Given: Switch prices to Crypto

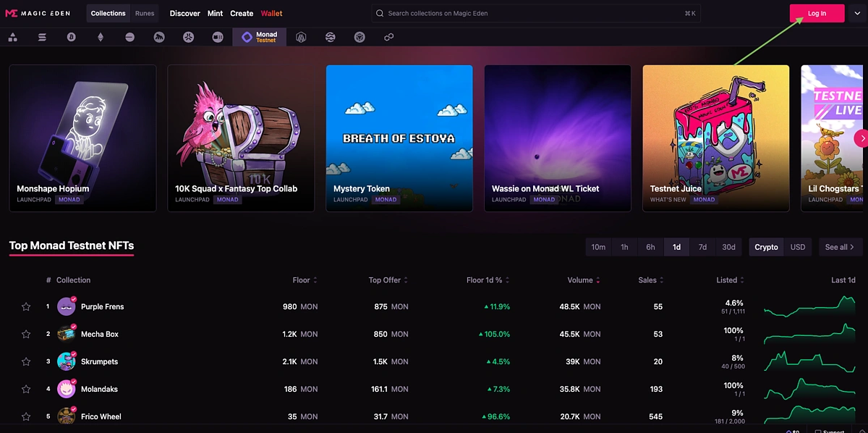Looking at the screenshot, I should tap(766, 247).
